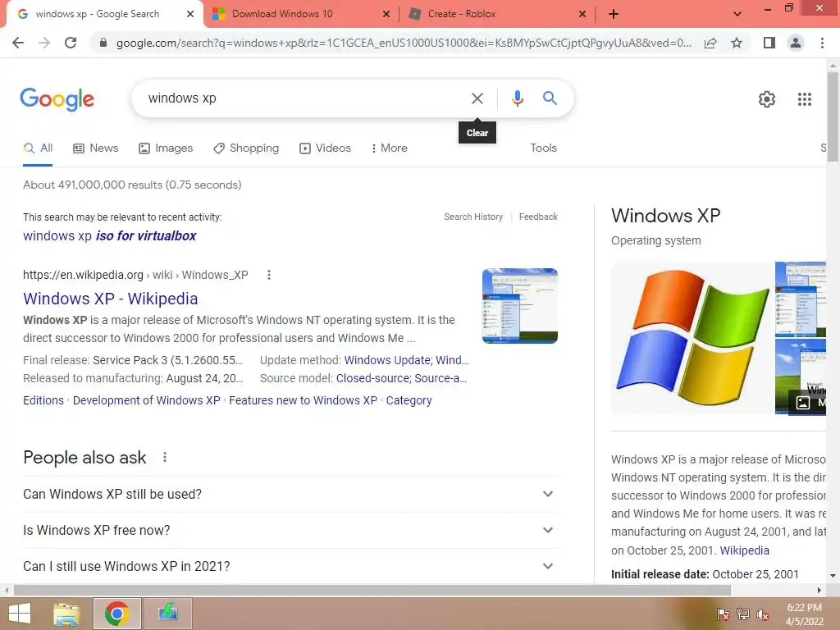The height and width of the screenshot is (630, 840).
Task: Click the Action Center flag icon in tray
Action: [724, 614]
